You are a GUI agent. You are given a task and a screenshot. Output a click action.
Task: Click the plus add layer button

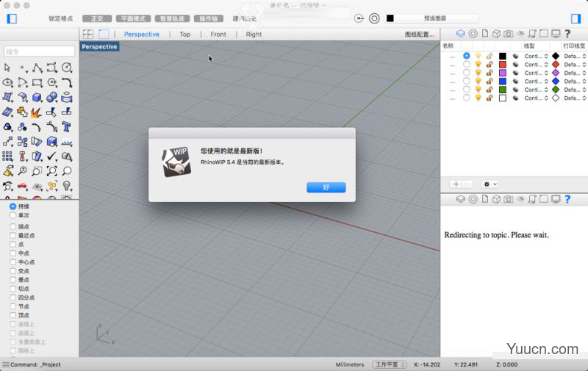coord(456,184)
